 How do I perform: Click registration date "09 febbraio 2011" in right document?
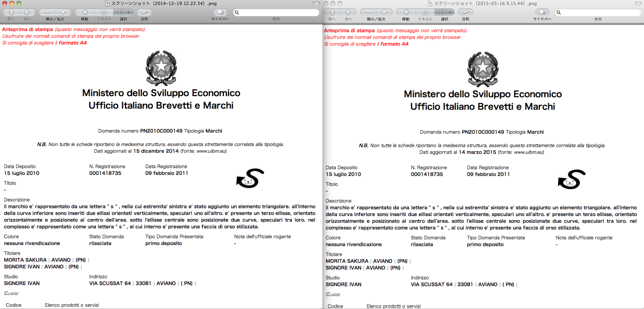click(488, 175)
